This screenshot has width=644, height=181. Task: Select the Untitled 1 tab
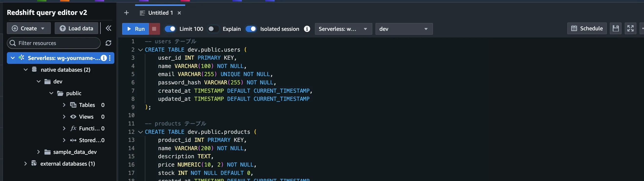click(160, 13)
